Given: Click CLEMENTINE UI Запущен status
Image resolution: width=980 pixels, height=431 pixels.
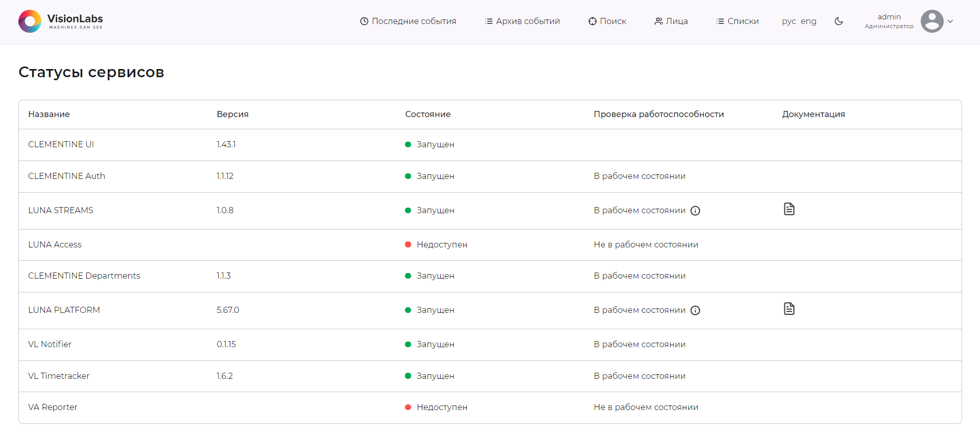Looking at the screenshot, I should pos(429,145).
